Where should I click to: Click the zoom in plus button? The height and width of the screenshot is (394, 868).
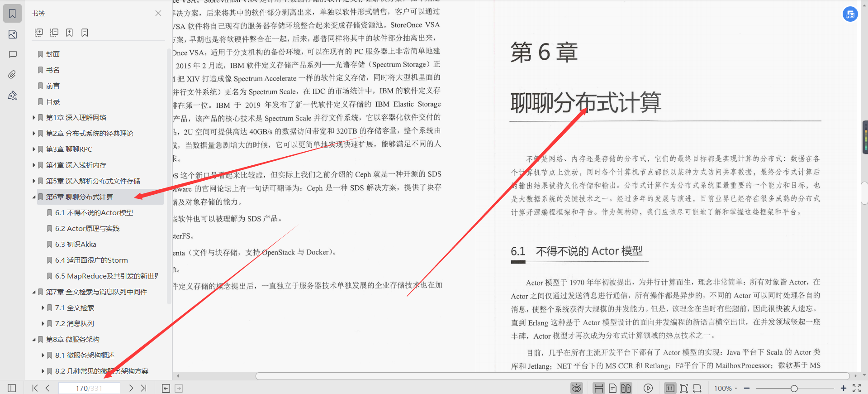point(844,388)
